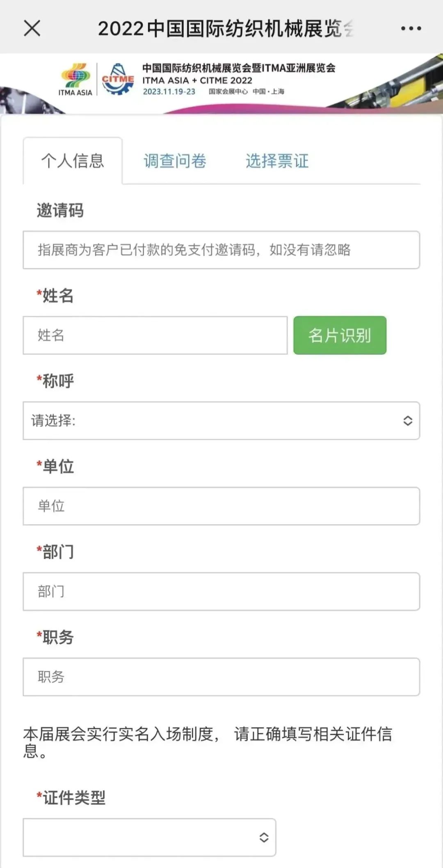Click the exhibition banner title text
The width and height of the screenshot is (443, 868).
click(239, 68)
